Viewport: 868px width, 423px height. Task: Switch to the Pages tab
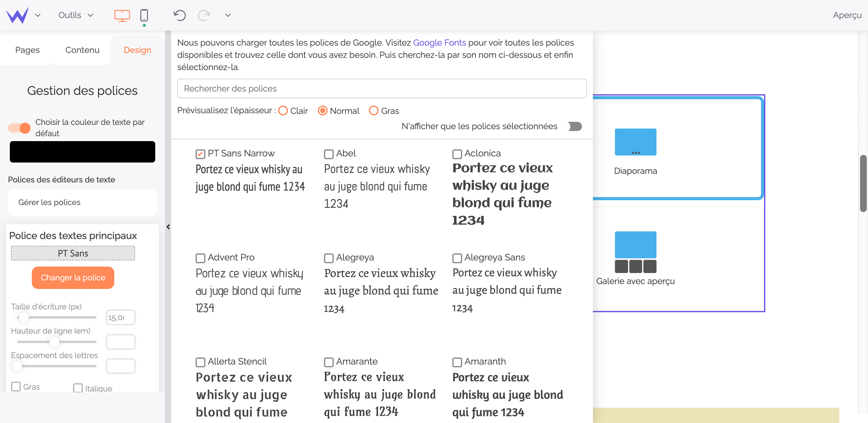[x=27, y=50]
